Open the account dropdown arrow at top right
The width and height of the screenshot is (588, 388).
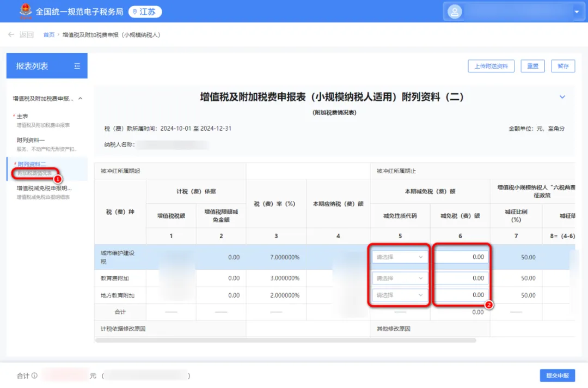[x=577, y=12]
